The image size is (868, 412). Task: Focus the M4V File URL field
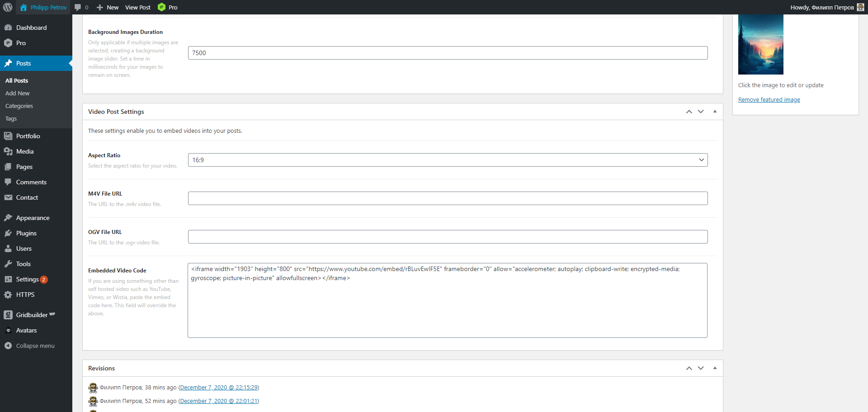click(x=448, y=198)
